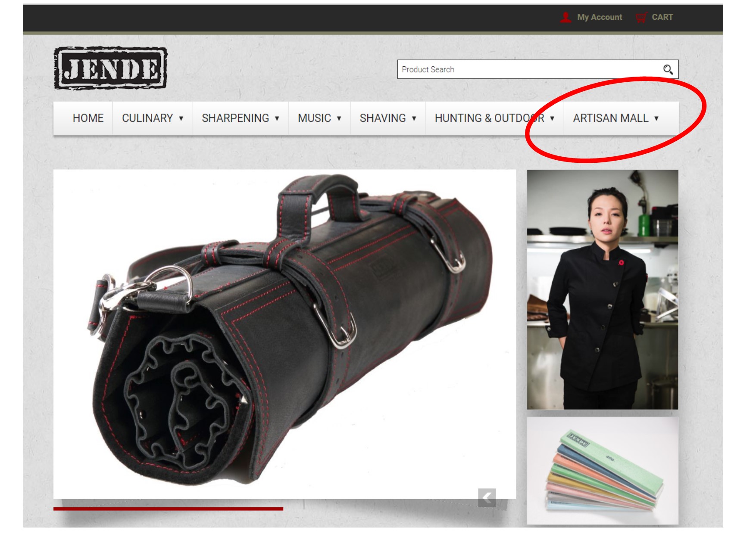Select the SHAVING menu label
Image resolution: width=756 pixels, height=534 pixels.
pyautogui.click(x=383, y=118)
